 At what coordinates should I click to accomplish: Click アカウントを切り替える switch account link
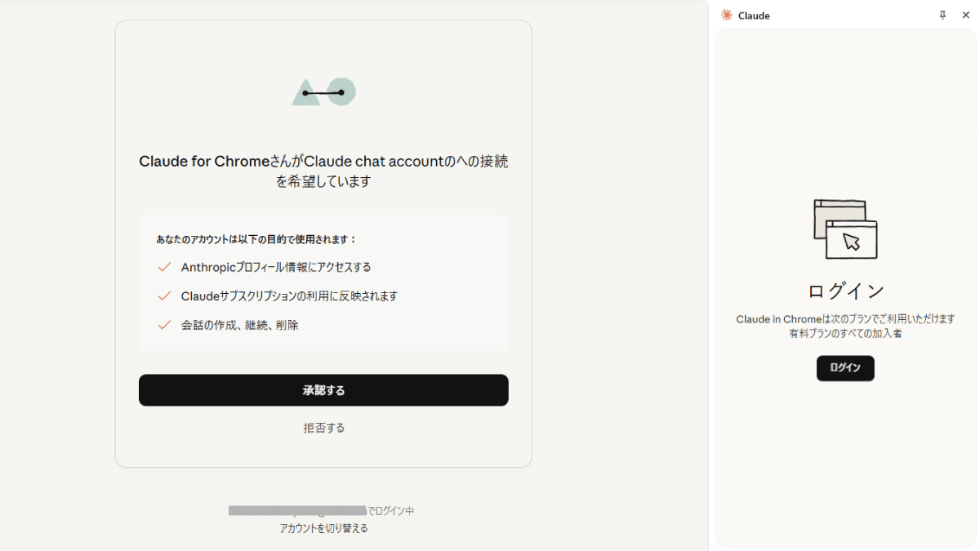click(x=324, y=528)
